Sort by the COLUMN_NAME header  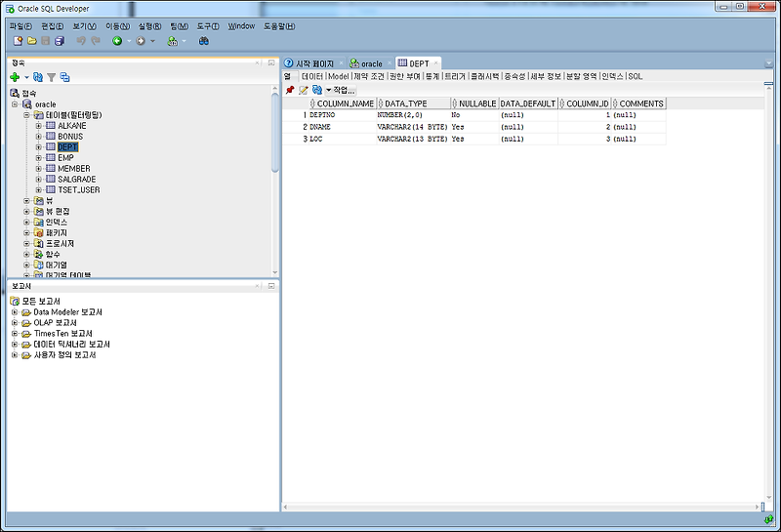[x=342, y=103]
